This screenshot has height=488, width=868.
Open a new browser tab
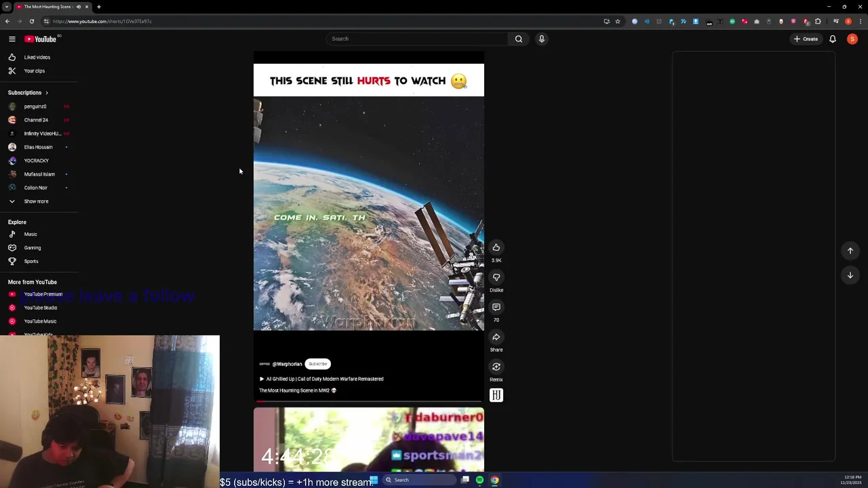[x=99, y=7]
